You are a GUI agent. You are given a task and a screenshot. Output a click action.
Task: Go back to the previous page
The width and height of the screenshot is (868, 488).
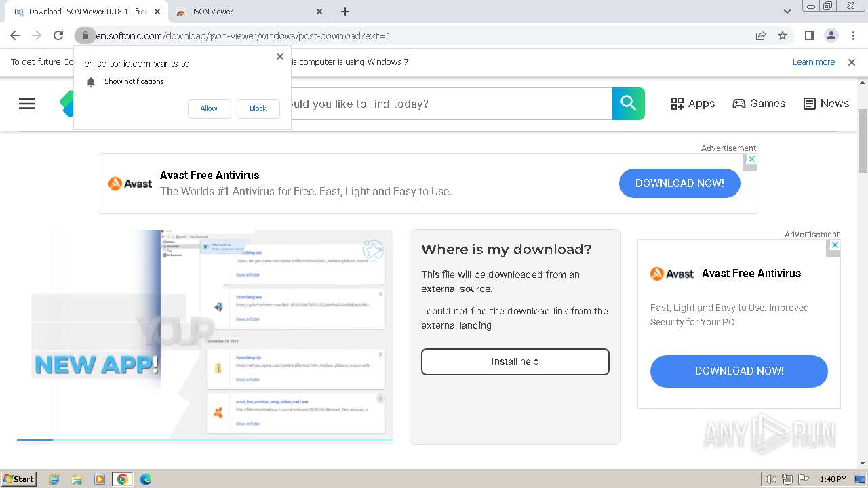[x=15, y=35]
